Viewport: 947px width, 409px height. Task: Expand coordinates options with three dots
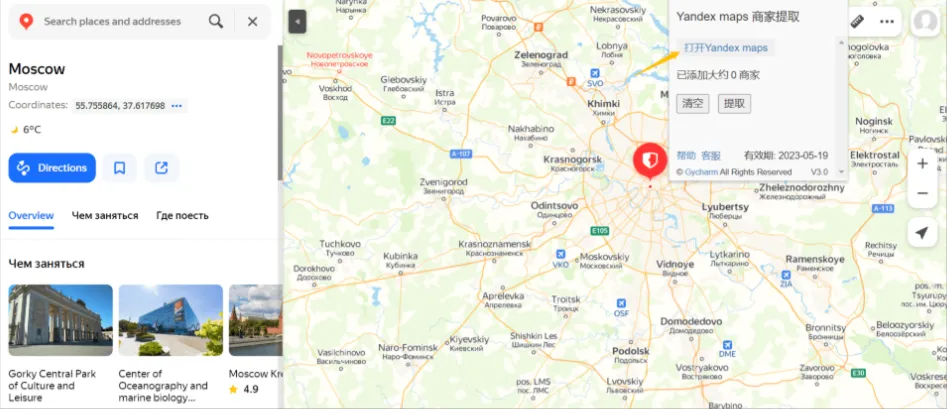(176, 106)
